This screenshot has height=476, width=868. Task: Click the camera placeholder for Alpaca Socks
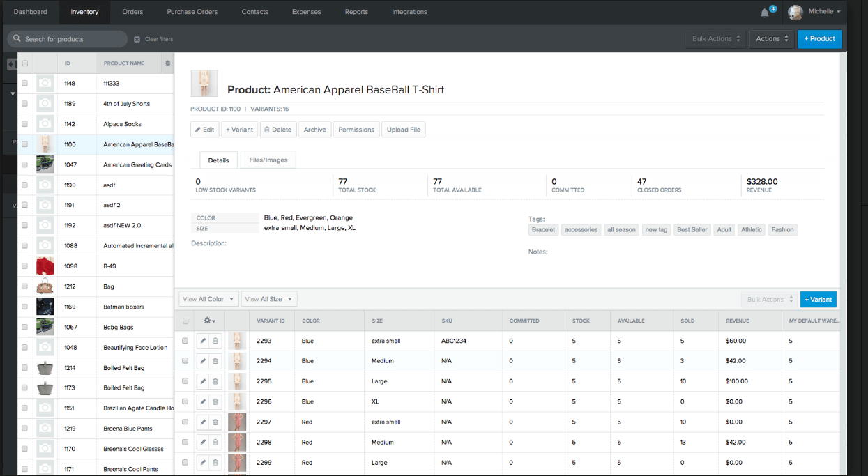(x=45, y=124)
